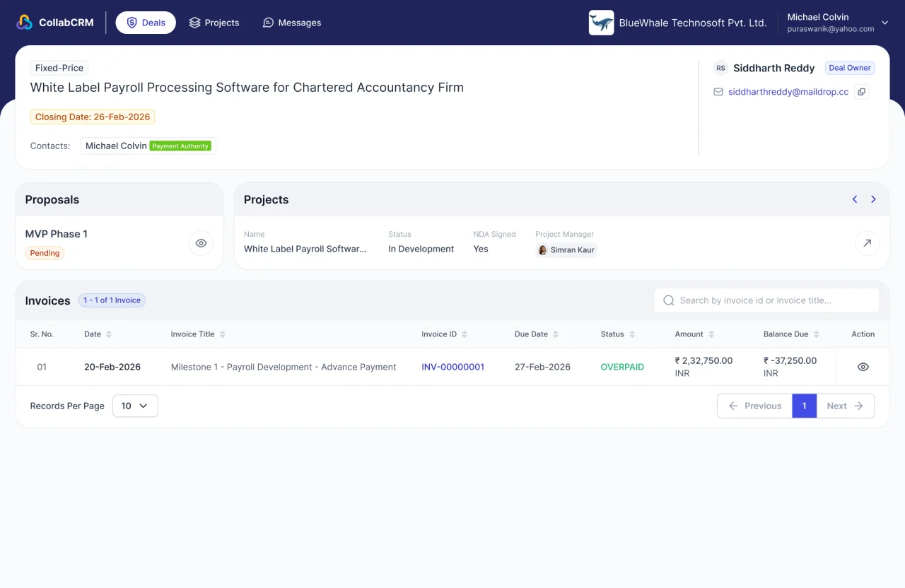
Task: Click Simran Kaur project manager chip
Action: 566,250
